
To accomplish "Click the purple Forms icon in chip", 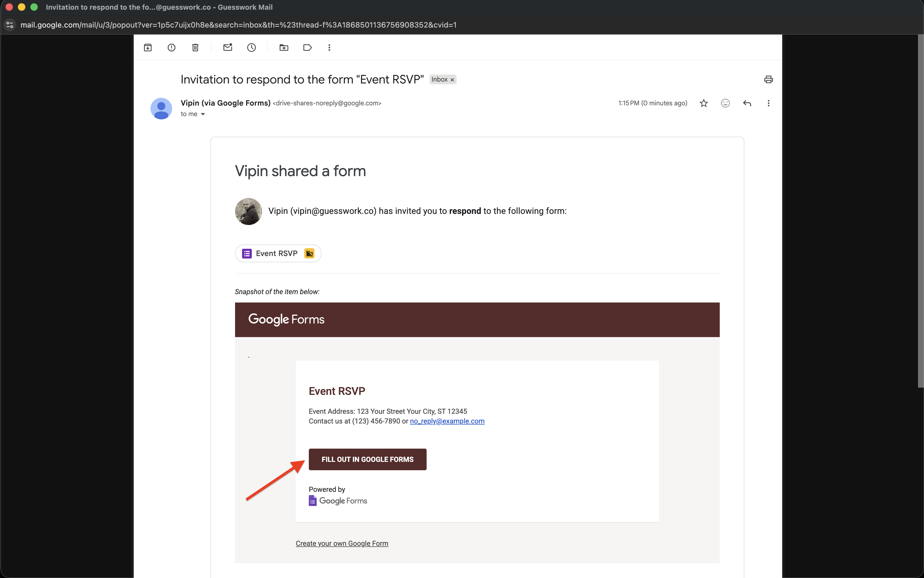I will click(247, 253).
